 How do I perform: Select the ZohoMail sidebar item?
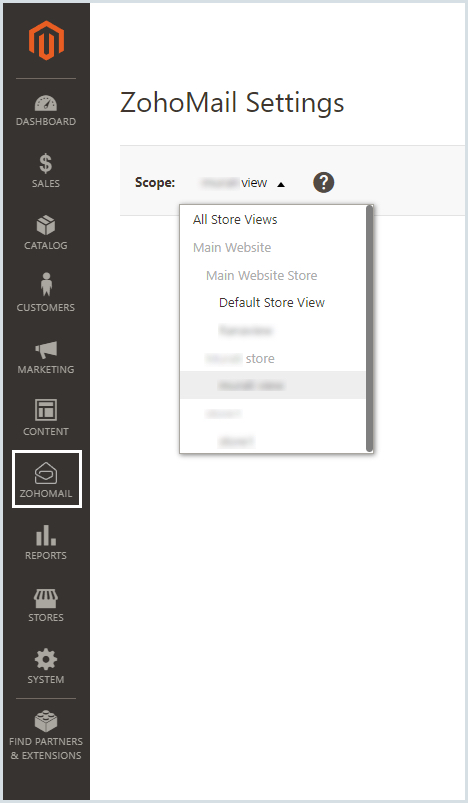(47, 479)
